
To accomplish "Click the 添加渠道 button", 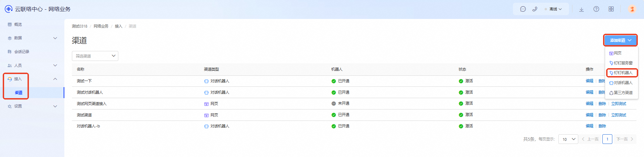I will [621, 40].
